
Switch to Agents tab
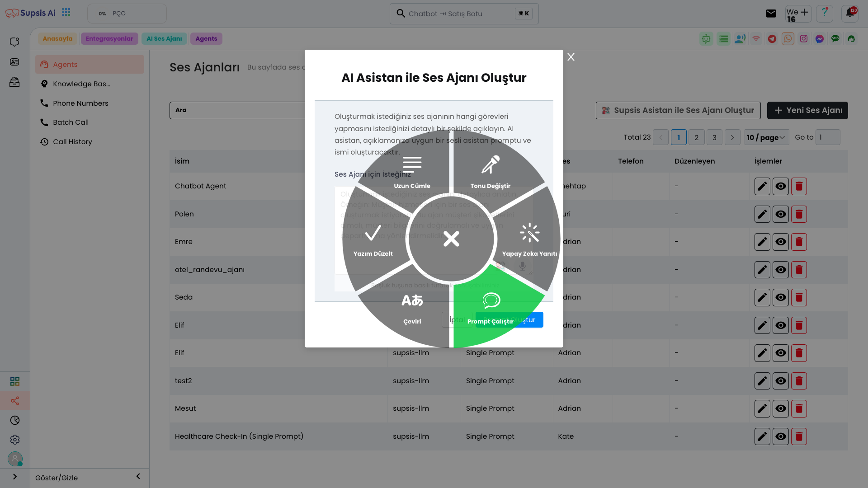[206, 39]
